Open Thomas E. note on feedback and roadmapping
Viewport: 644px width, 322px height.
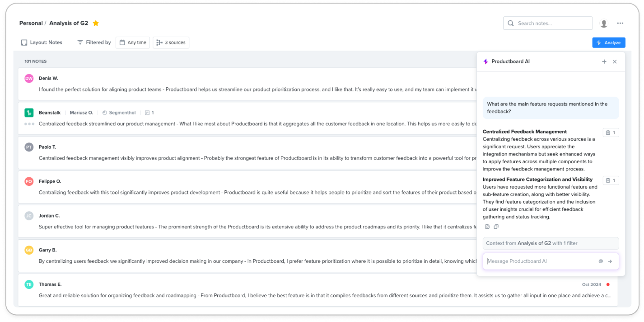click(318, 290)
